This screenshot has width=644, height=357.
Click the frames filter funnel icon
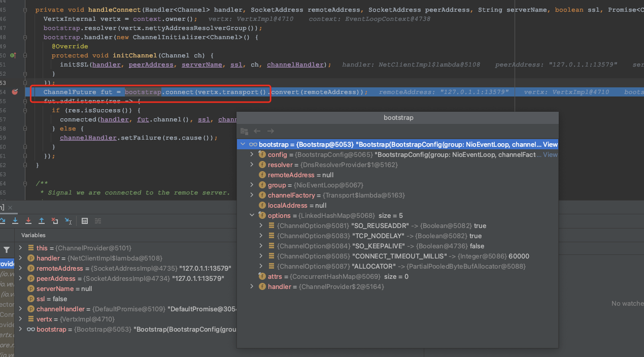coord(7,250)
